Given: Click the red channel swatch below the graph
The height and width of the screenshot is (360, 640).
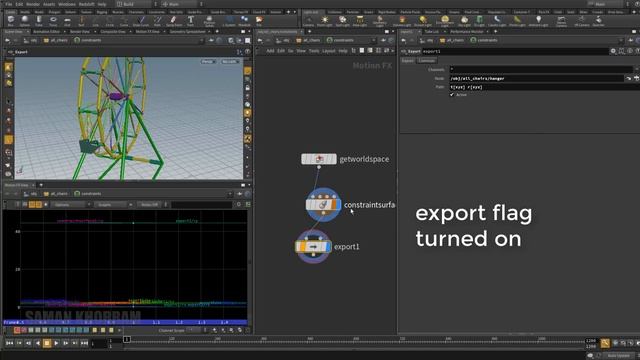Looking at the screenshot, I should 17,330.
